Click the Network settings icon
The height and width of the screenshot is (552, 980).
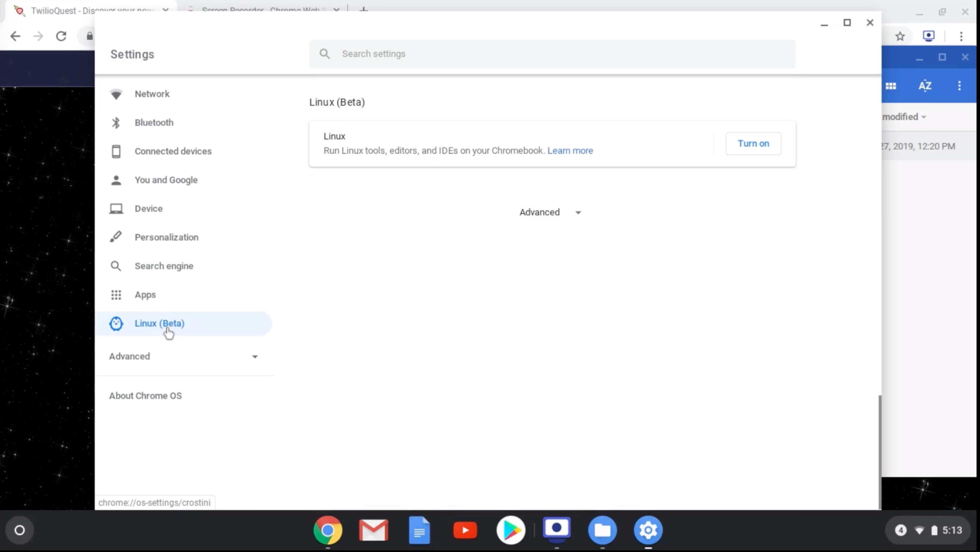point(116,94)
